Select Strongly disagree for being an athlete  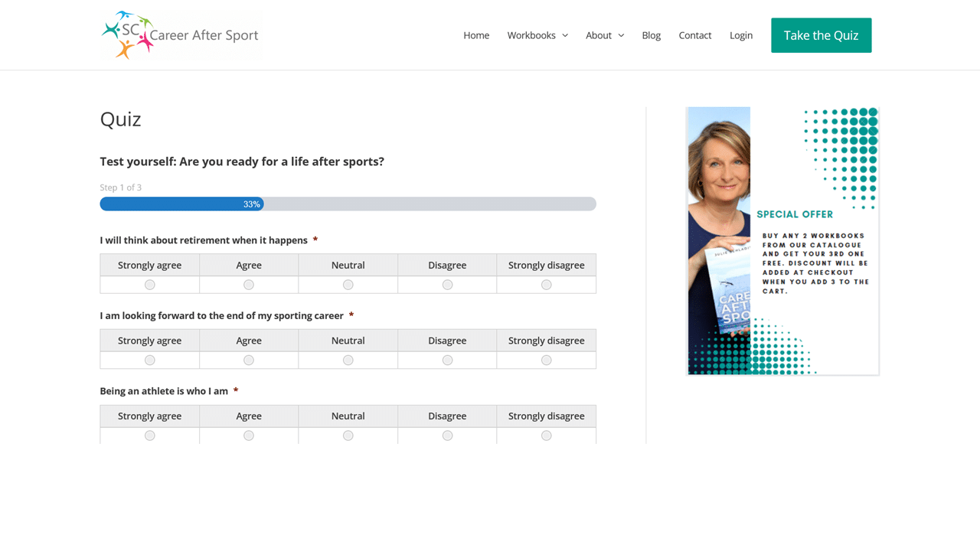[547, 435]
